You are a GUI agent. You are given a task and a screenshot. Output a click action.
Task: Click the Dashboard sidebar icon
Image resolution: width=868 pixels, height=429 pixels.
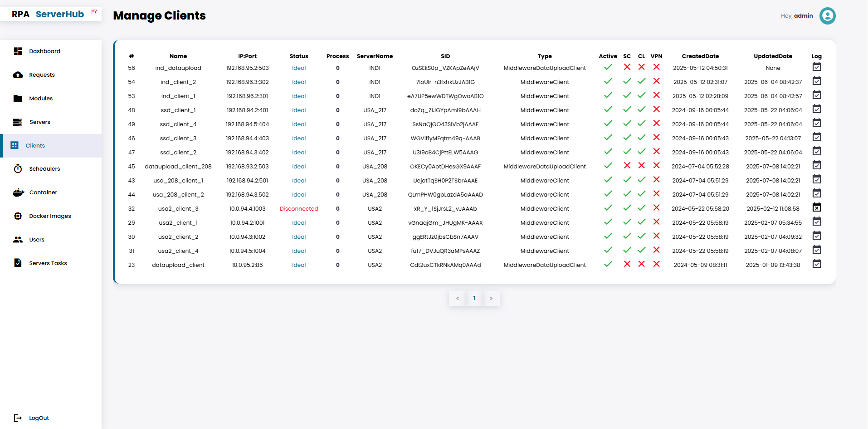click(18, 51)
